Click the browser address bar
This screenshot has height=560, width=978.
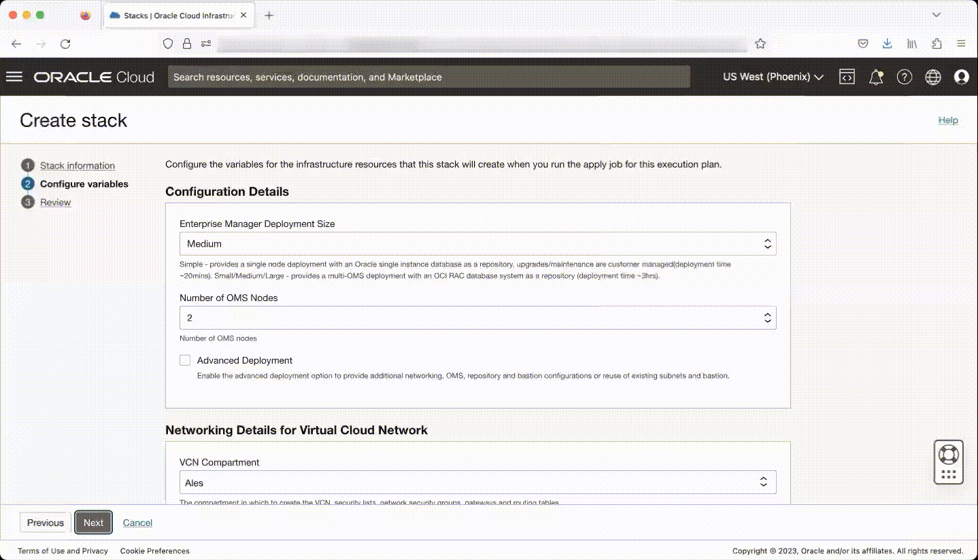[483, 43]
